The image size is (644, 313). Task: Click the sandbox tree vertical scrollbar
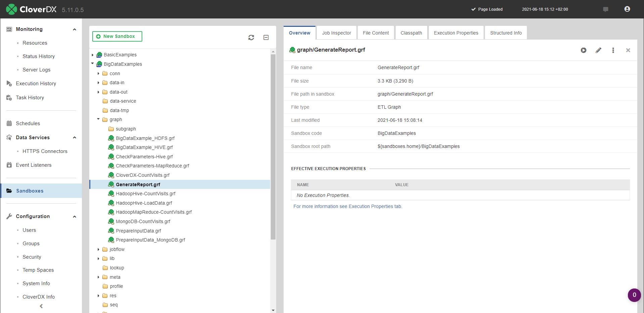(x=273, y=147)
